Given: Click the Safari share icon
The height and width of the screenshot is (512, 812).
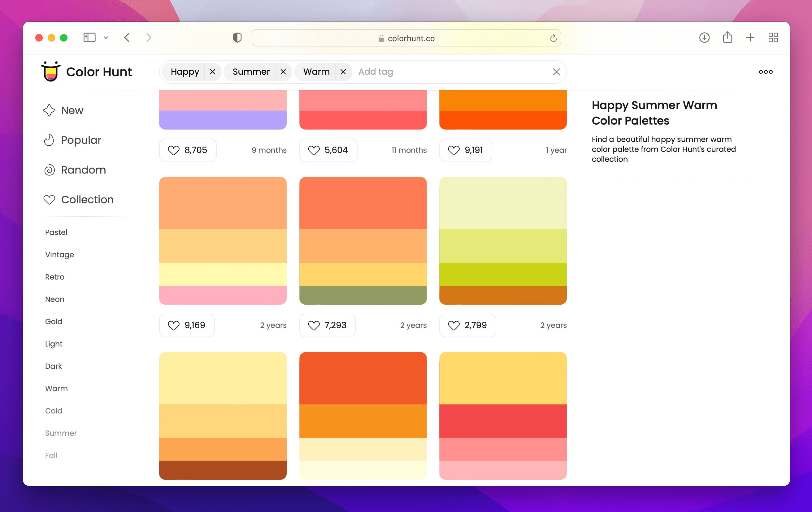Looking at the screenshot, I should point(728,38).
